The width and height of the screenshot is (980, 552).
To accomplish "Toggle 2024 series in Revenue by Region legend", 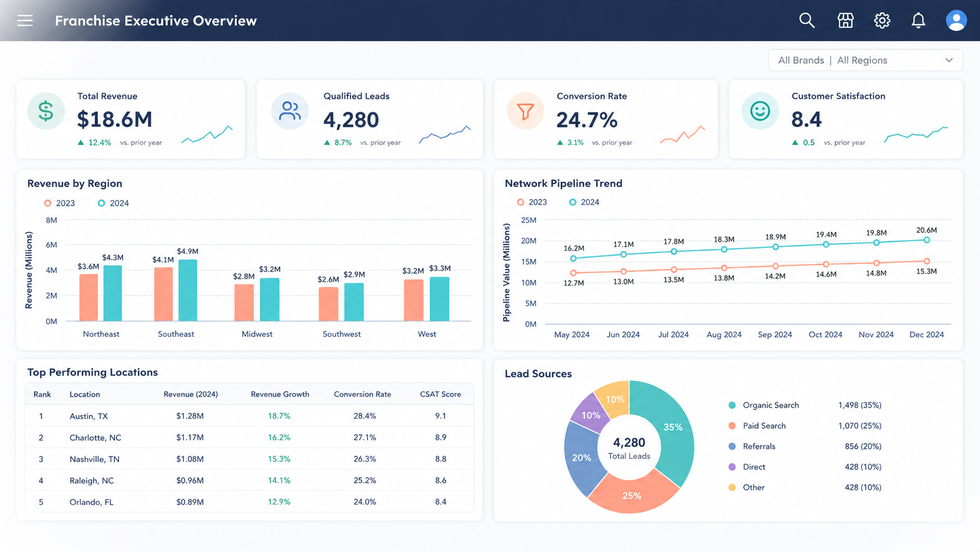I will coord(114,203).
